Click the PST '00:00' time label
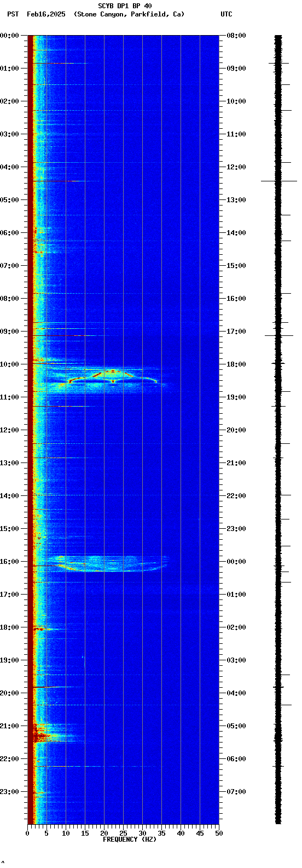The height and width of the screenshot is (868, 302). click(9, 36)
